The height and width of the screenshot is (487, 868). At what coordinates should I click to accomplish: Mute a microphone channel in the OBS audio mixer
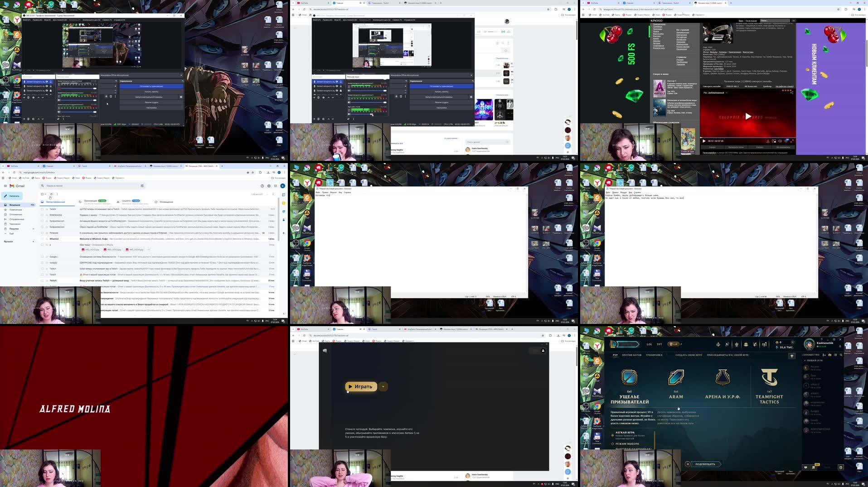click(59, 100)
